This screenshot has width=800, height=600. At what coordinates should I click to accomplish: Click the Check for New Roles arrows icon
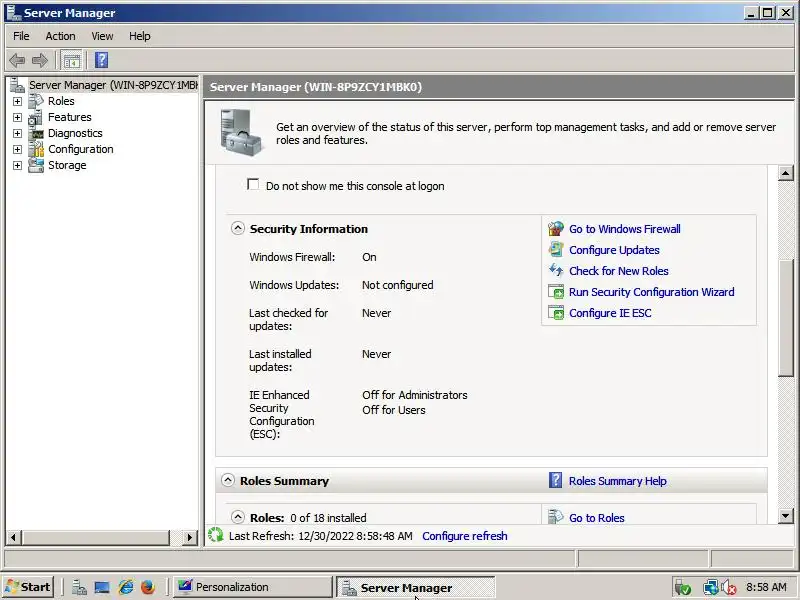[556, 270]
